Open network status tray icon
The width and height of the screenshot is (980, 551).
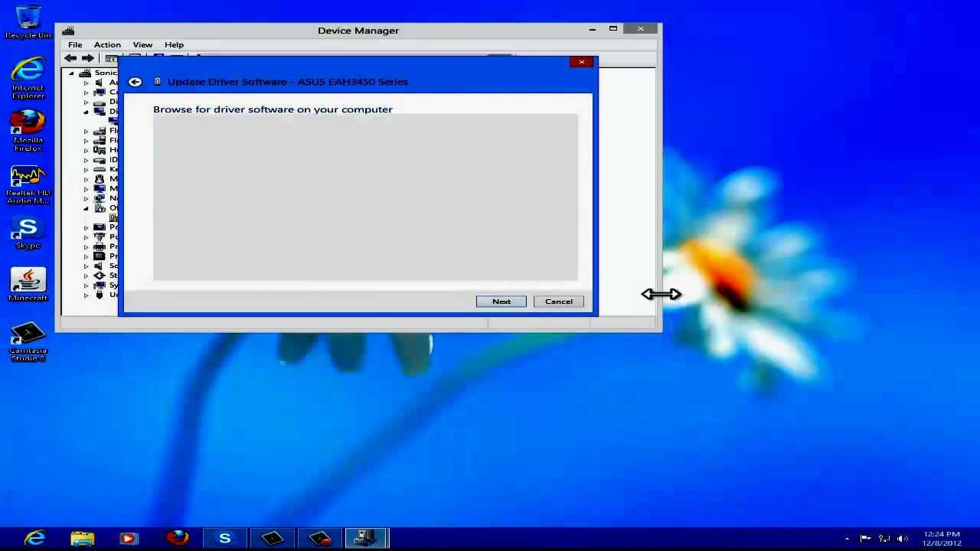point(884,539)
